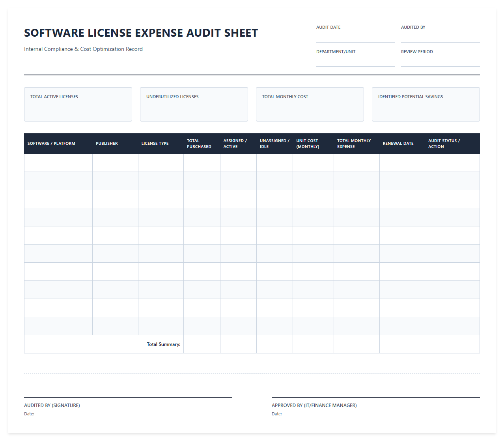Screen dimensions: 504x441
Task: Click the Total Active Licenses summary box
Action: 78,104
